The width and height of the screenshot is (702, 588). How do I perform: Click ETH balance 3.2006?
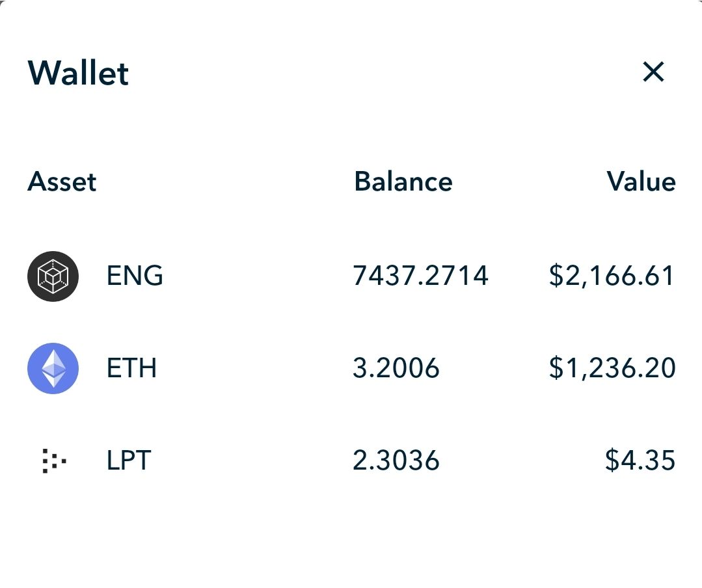pyautogui.click(x=396, y=368)
